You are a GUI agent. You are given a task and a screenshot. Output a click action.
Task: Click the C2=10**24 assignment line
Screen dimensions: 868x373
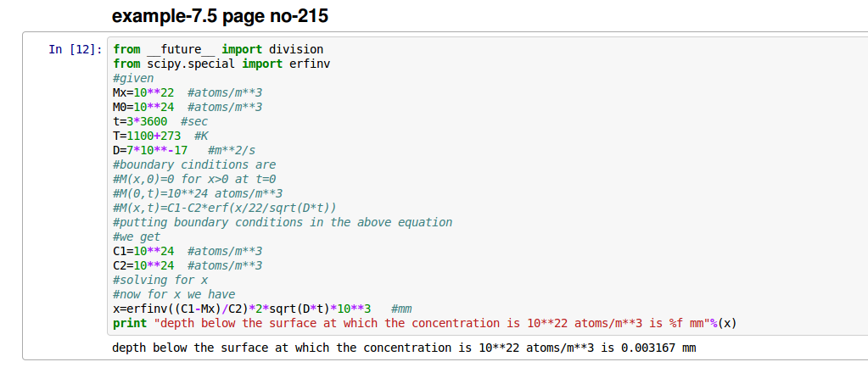click(x=187, y=265)
